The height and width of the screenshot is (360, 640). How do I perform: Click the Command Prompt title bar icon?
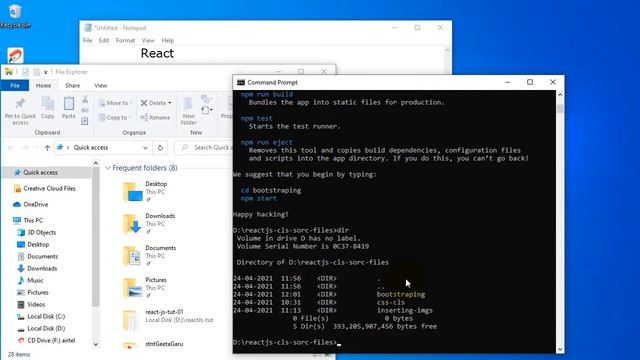click(x=241, y=82)
